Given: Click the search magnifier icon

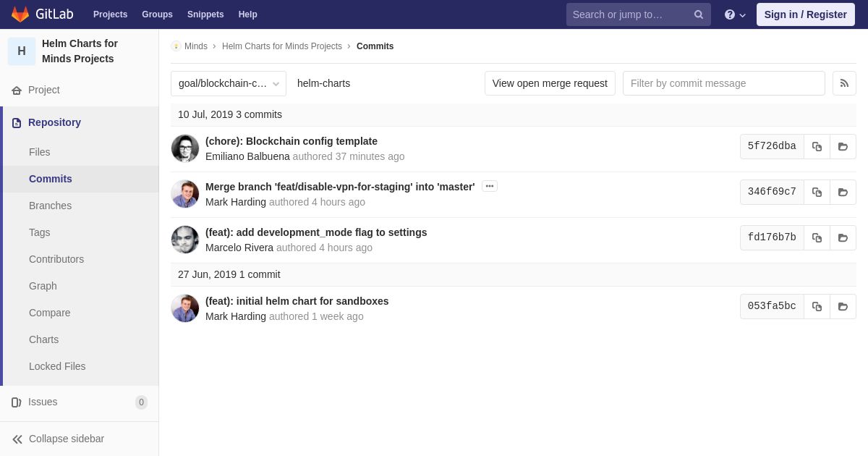Looking at the screenshot, I should coord(698,14).
